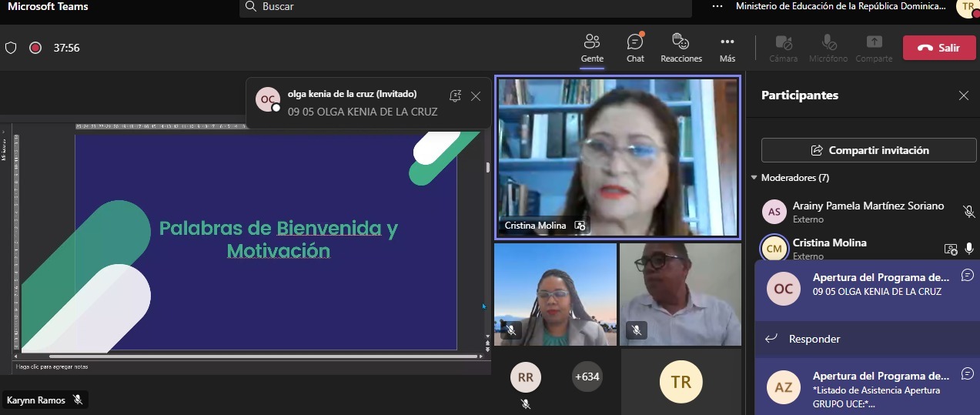Click the recording indicator icon
This screenshot has width=980, height=415.
35,48
